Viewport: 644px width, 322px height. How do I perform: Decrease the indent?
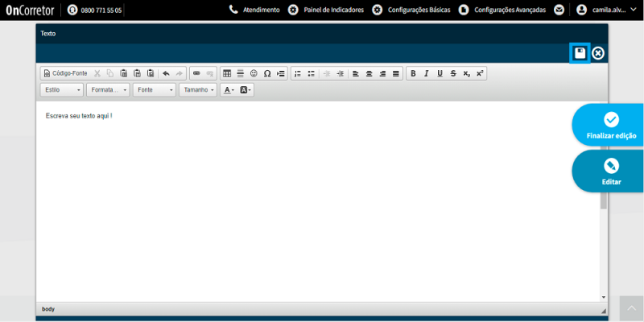click(327, 73)
